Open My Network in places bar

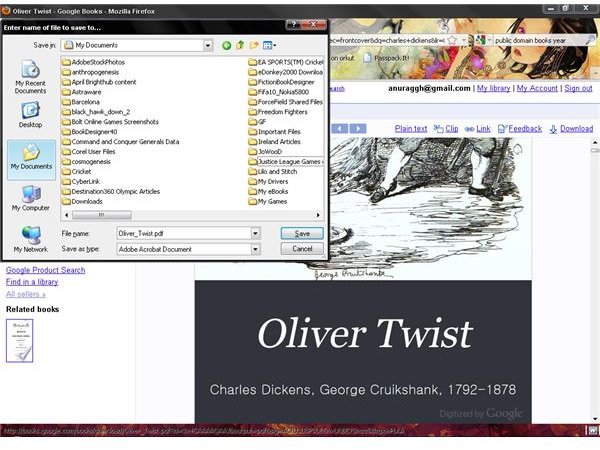pyautogui.click(x=31, y=240)
